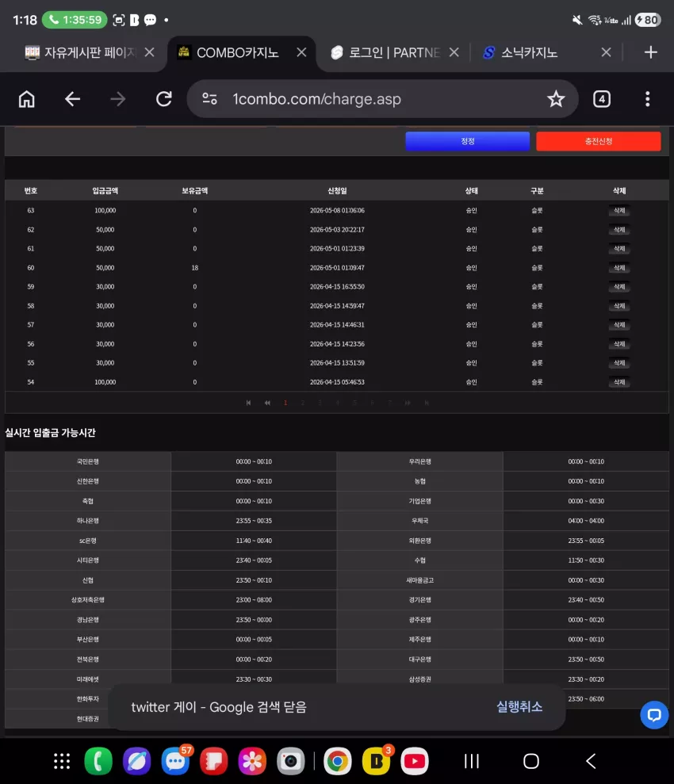The image size is (674, 784).
Task: Tap 실행취소 to undo closing tab
Action: tap(519, 706)
